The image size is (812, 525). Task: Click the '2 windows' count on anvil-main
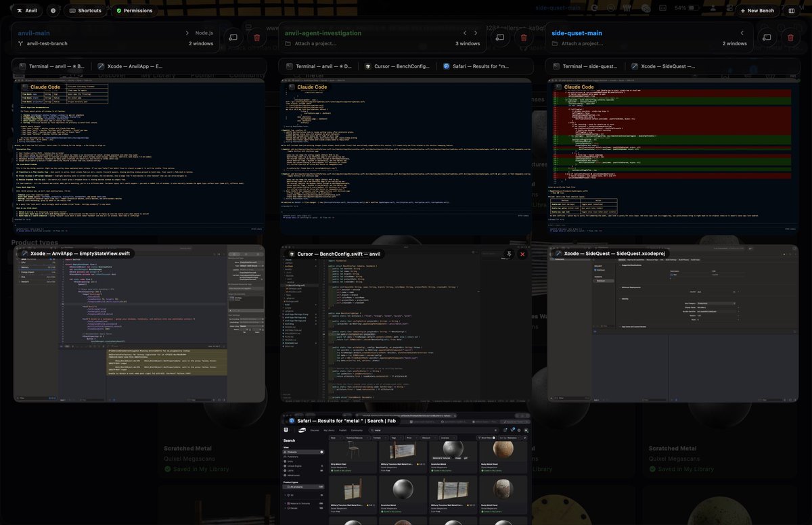tap(202, 43)
